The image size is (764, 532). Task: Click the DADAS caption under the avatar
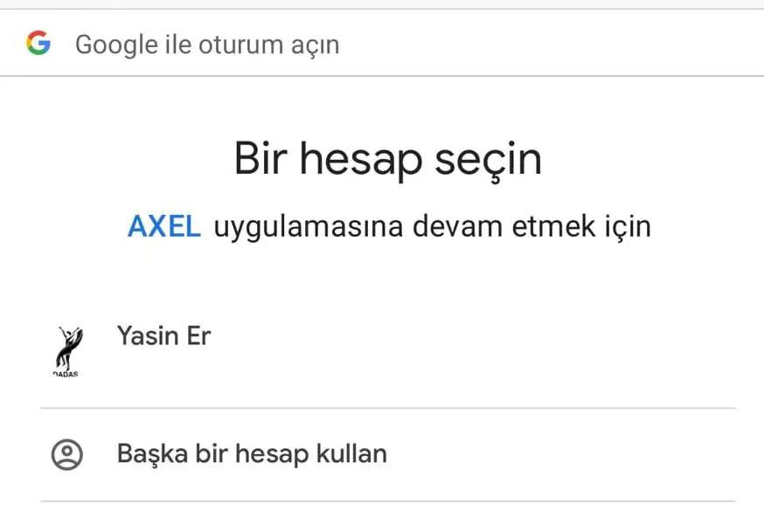66,375
